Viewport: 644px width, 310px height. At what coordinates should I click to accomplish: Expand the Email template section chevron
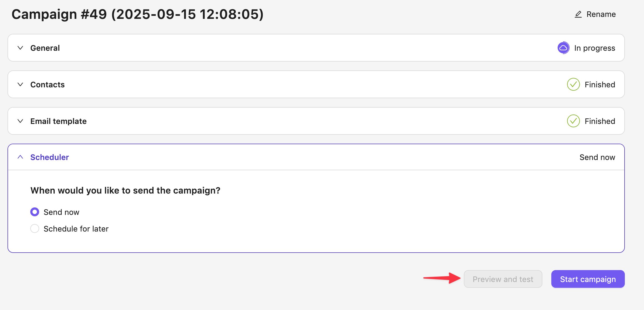pos(20,121)
